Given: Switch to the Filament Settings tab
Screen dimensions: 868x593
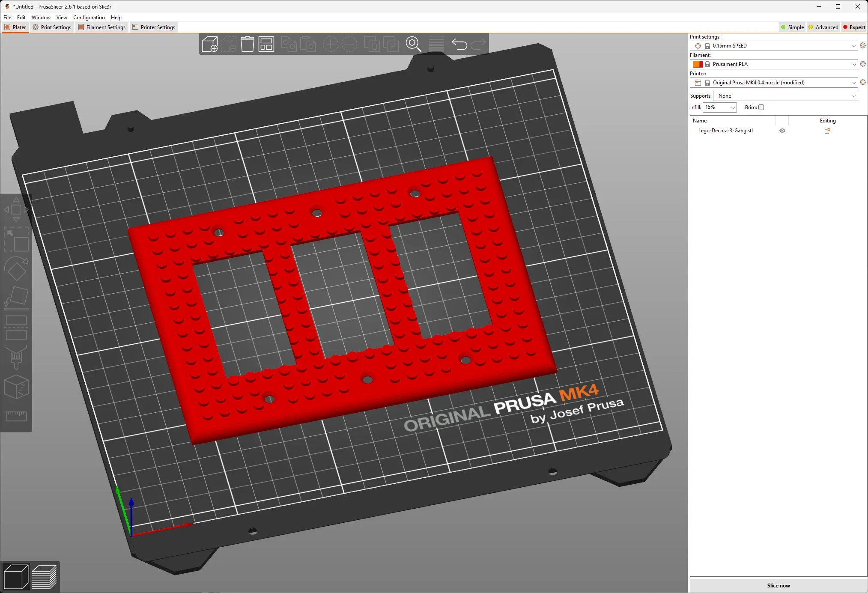Looking at the screenshot, I should point(102,27).
